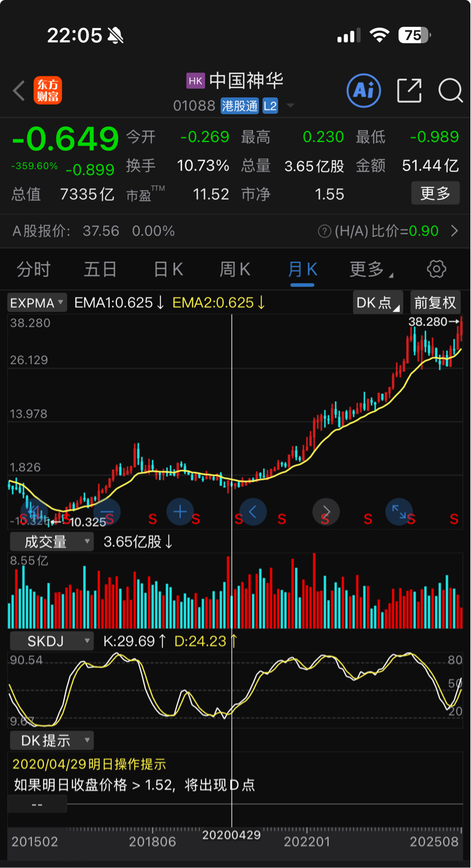The width and height of the screenshot is (471, 868).
Task: Tap the Wi-Fi status icon
Action: 380,36
